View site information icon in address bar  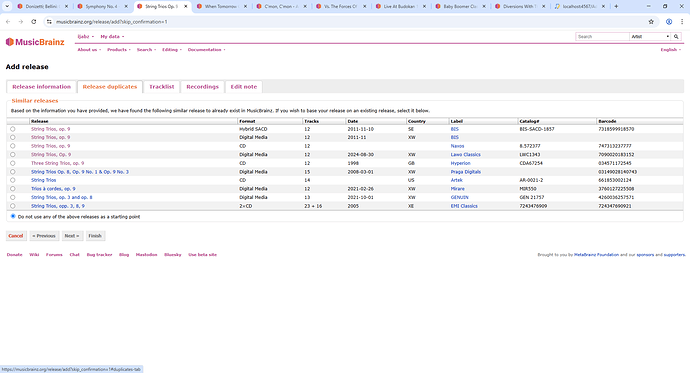49,22
